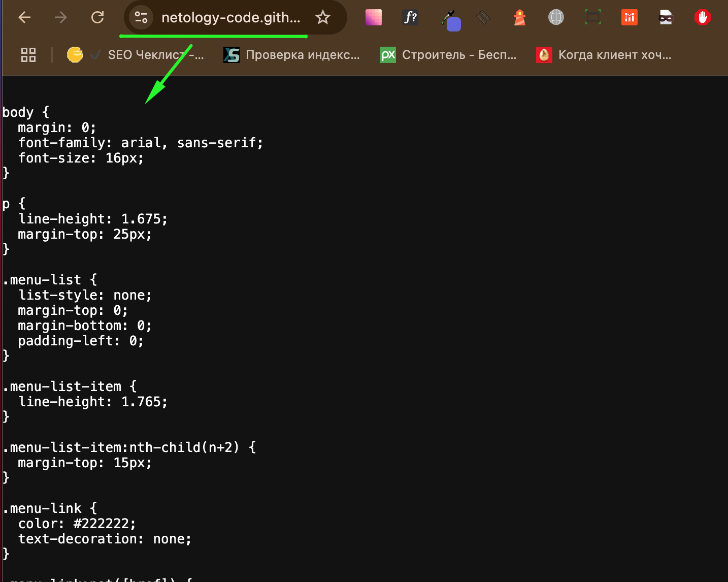Image resolution: width=728 pixels, height=582 pixels.
Task: Click the 'font-family: arial, sans-serif;' line
Action: pos(141,143)
